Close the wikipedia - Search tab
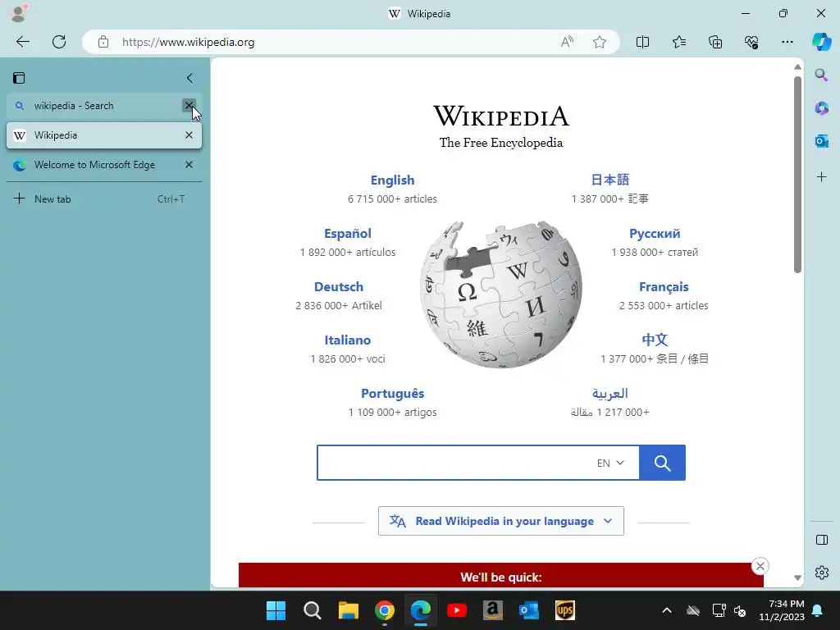The height and width of the screenshot is (630, 840). [x=189, y=106]
